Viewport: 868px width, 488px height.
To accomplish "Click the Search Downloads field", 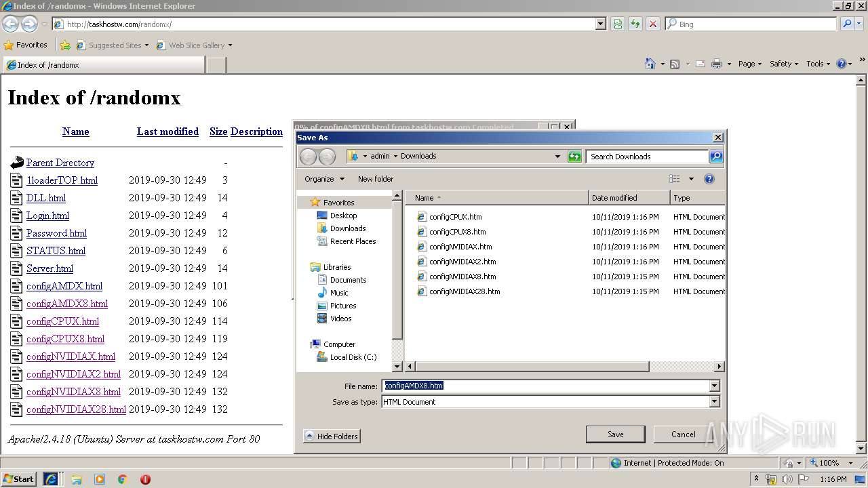I will coord(647,157).
